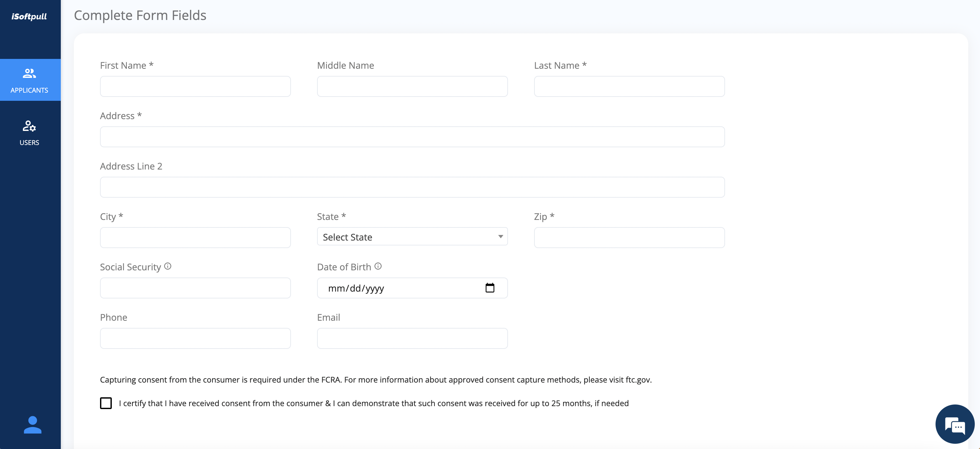Click inside the Last Name field

coord(629,86)
